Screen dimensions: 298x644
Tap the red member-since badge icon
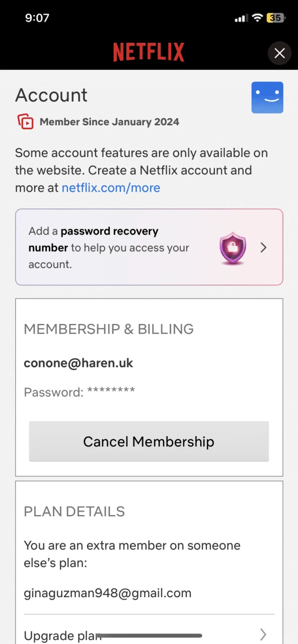click(x=26, y=122)
